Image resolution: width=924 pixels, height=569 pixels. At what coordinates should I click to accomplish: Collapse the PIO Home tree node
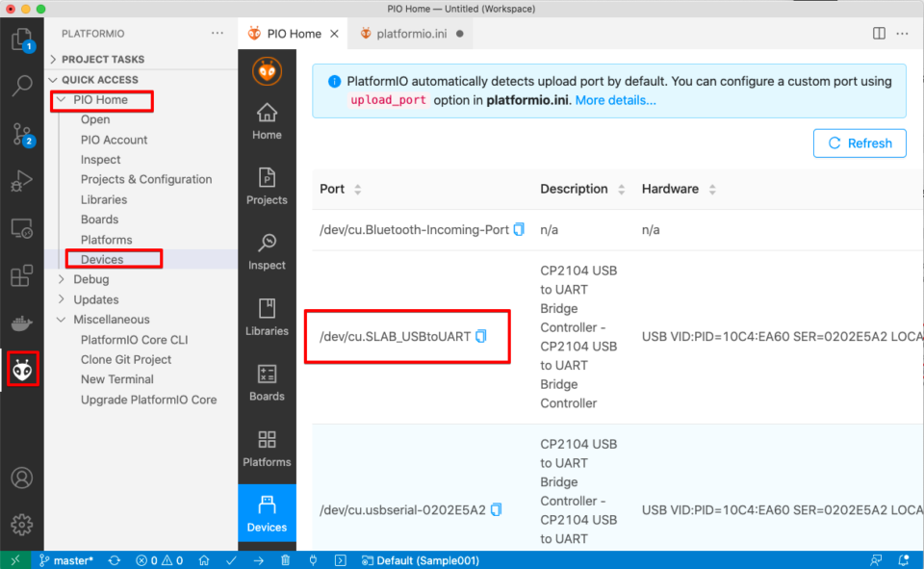pos(61,100)
